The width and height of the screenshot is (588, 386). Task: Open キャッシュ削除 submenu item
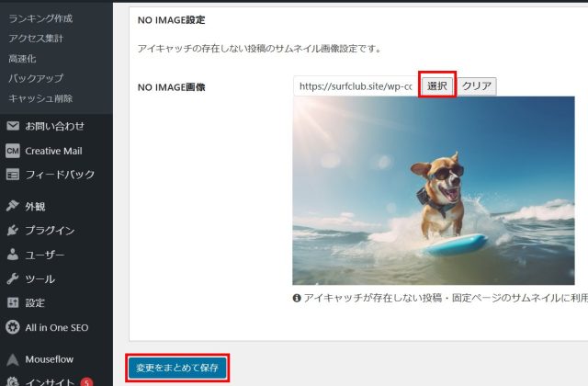coord(40,98)
